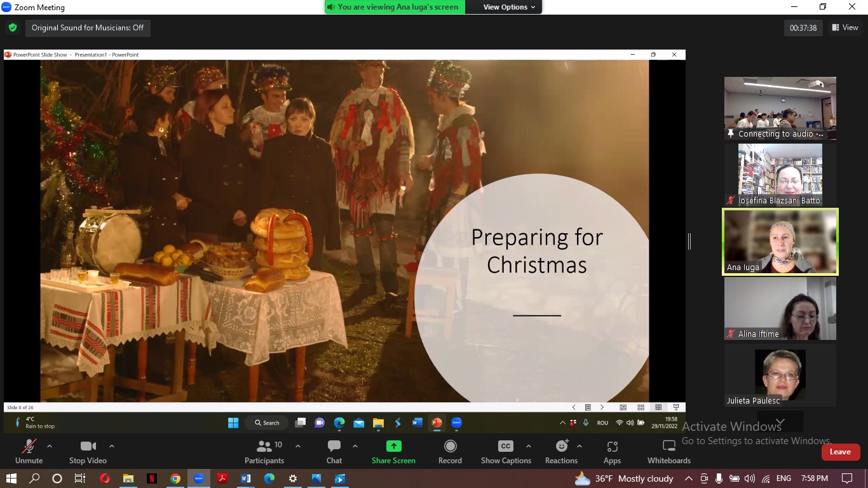Open Netflix from local taskbar
The height and width of the screenshot is (488, 868).
click(152, 478)
